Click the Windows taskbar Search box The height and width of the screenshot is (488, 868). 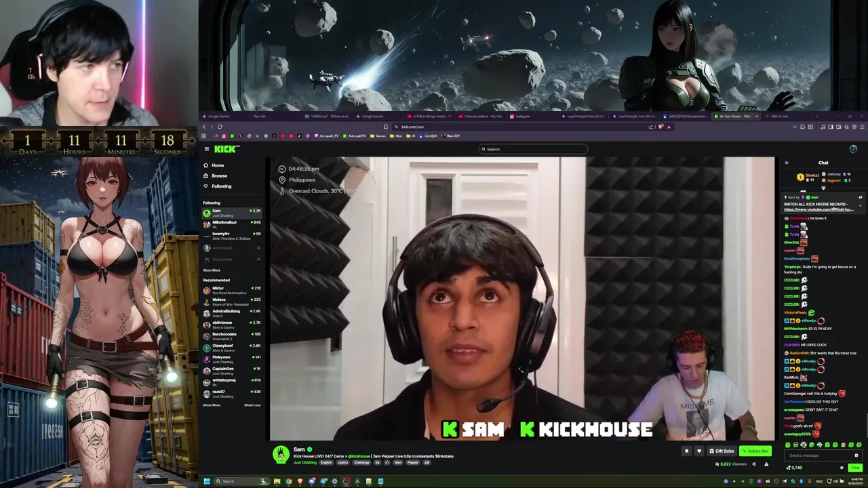click(x=242, y=481)
